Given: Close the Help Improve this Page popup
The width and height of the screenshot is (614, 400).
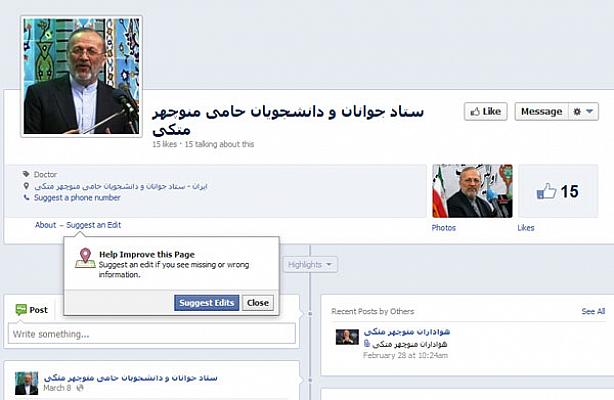Looking at the screenshot, I should click(x=258, y=303).
